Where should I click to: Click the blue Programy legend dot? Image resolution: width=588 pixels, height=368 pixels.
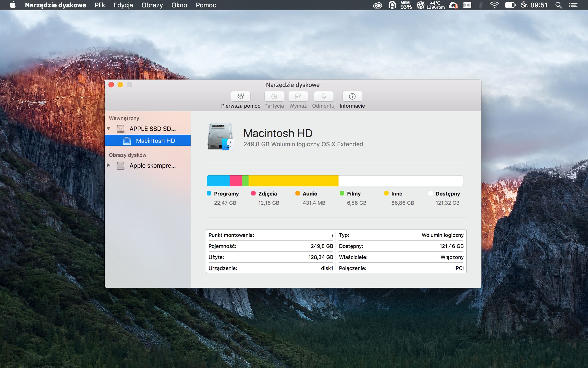tap(209, 193)
